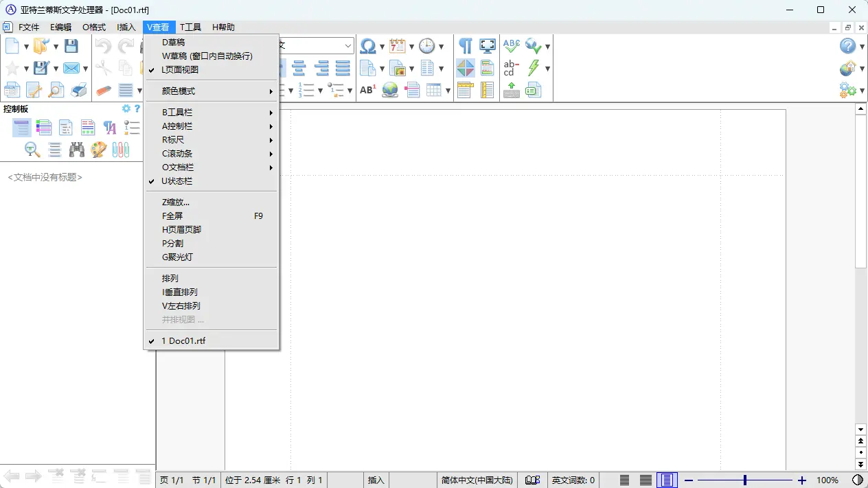
Task: Expand the R标尺 submenu
Action: (211, 139)
